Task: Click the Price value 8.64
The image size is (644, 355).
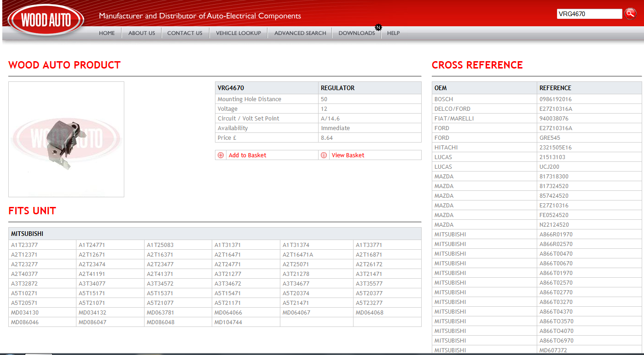Action: click(x=327, y=138)
